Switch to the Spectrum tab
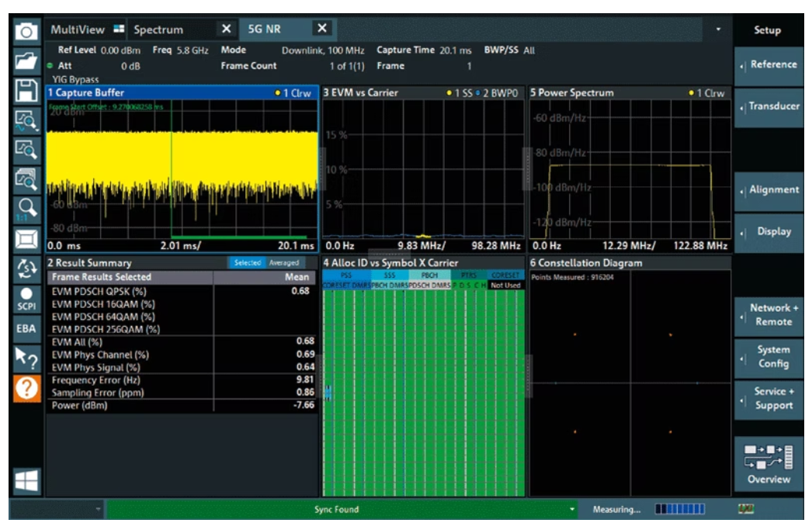The image size is (812, 530). pyautogui.click(x=159, y=29)
